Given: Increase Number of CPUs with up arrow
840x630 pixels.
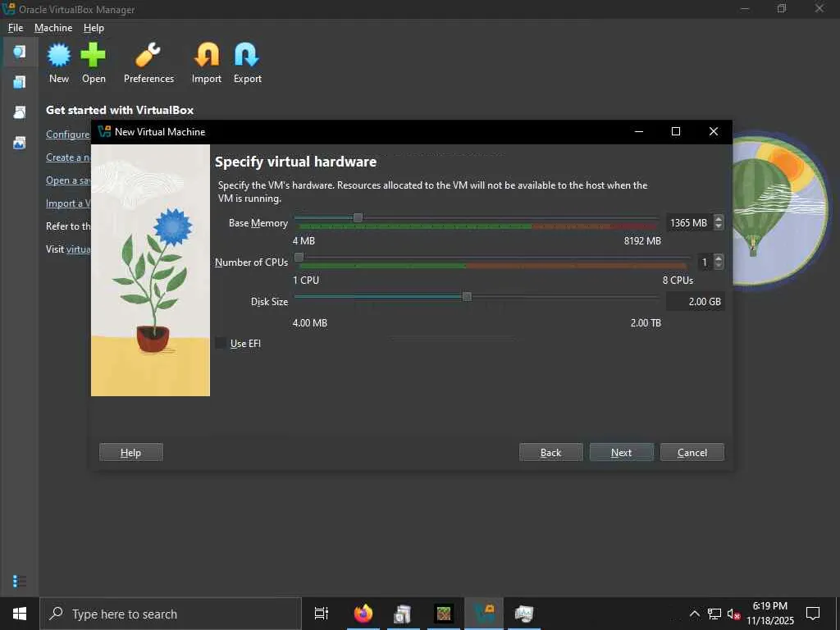Looking at the screenshot, I should 719,258.
